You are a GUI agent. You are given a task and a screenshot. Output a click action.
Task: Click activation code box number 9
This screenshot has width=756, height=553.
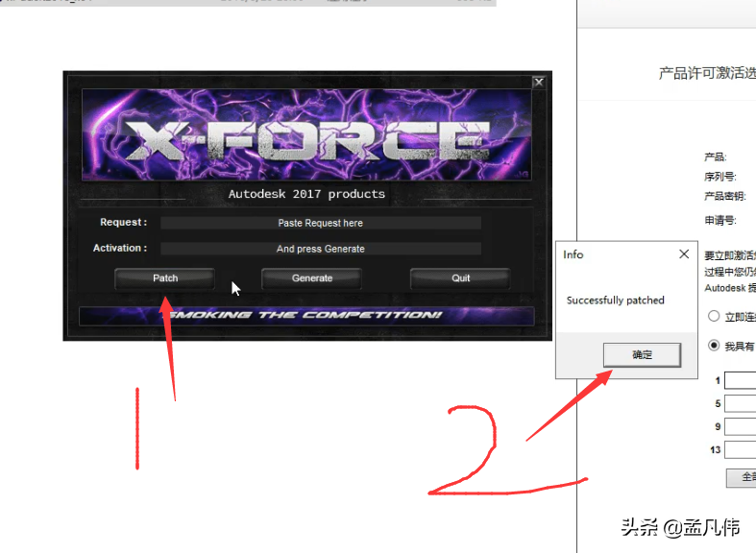pos(740,426)
